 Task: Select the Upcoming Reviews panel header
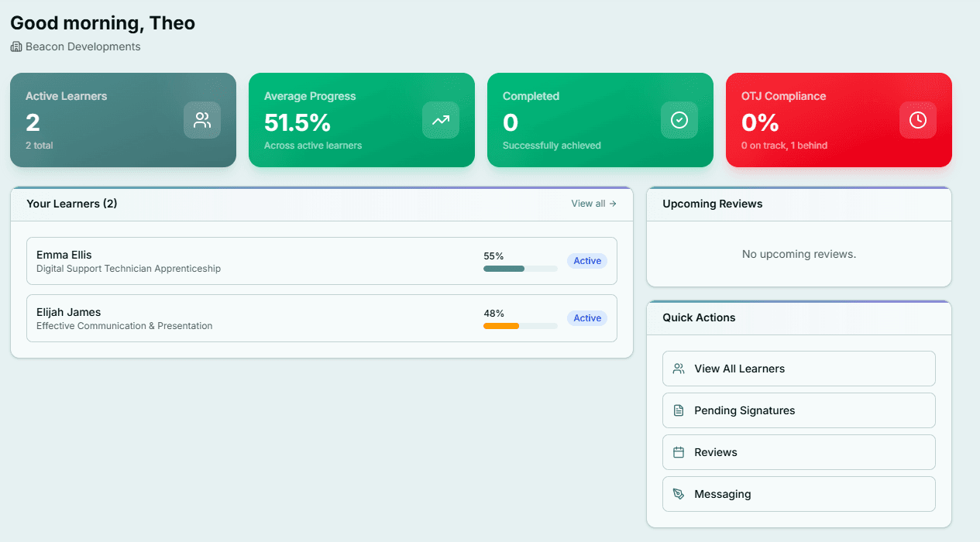[x=712, y=204]
